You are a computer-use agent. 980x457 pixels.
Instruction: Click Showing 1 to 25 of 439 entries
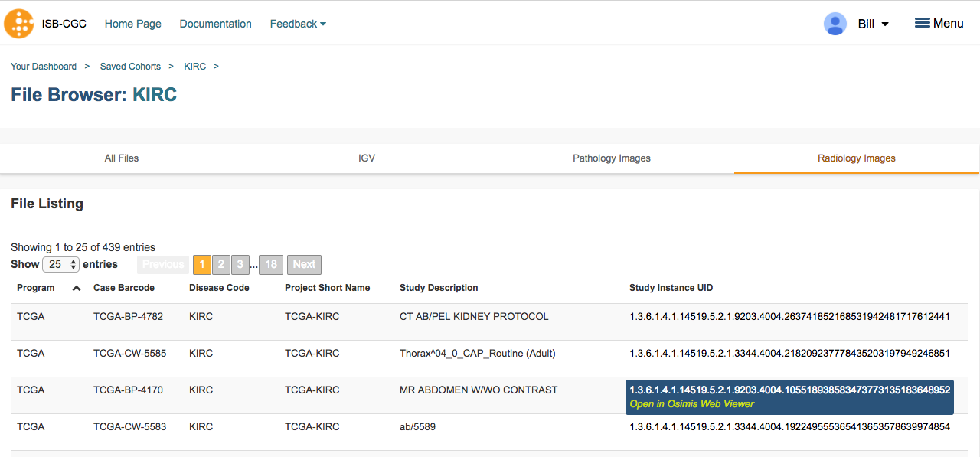(83, 247)
